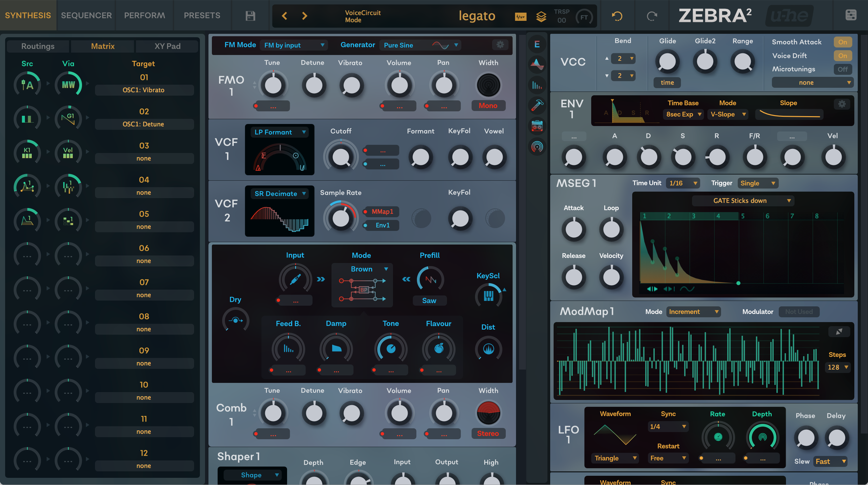Click the save preset floppy disk icon
The height and width of the screenshot is (485, 868).
[250, 16]
